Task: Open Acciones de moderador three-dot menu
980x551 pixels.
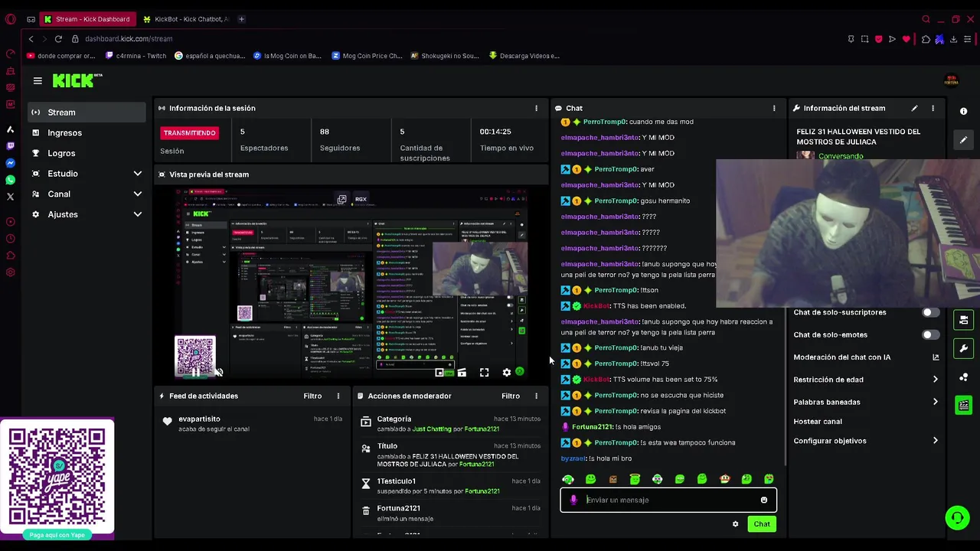Action: click(x=536, y=396)
